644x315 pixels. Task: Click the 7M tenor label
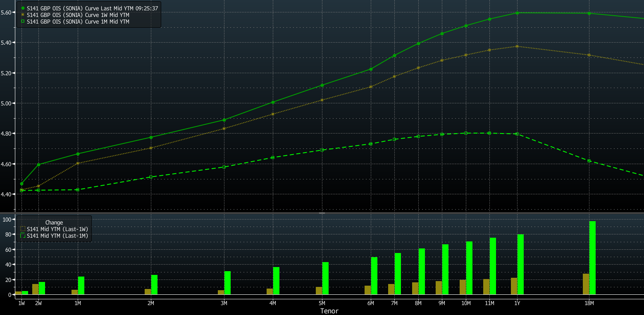coord(394,303)
